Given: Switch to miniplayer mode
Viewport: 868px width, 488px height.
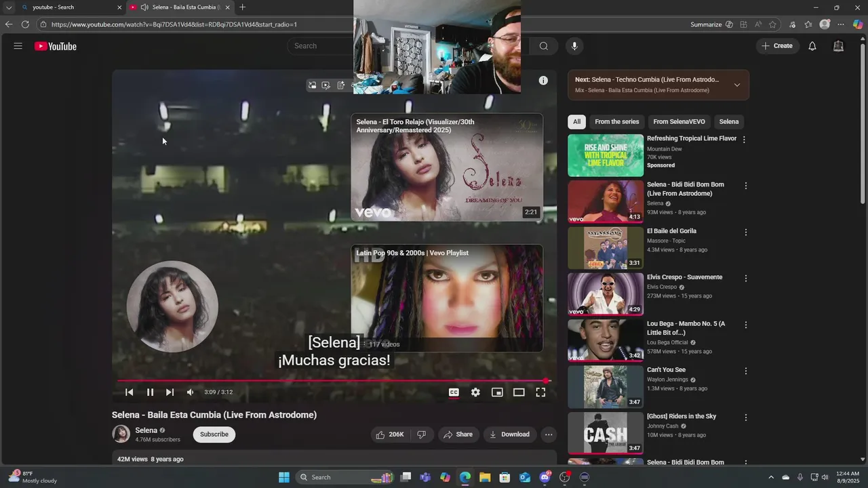Looking at the screenshot, I should coord(497,392).
